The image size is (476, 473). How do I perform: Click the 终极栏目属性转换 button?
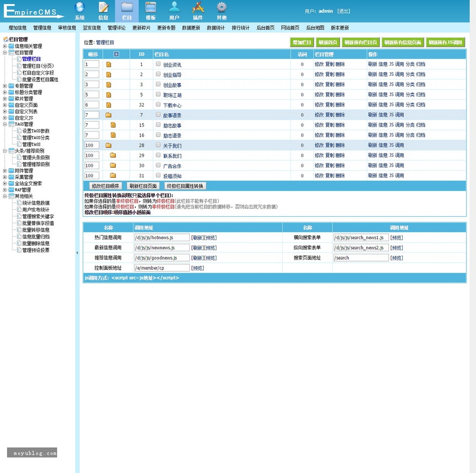coord(185,186)
